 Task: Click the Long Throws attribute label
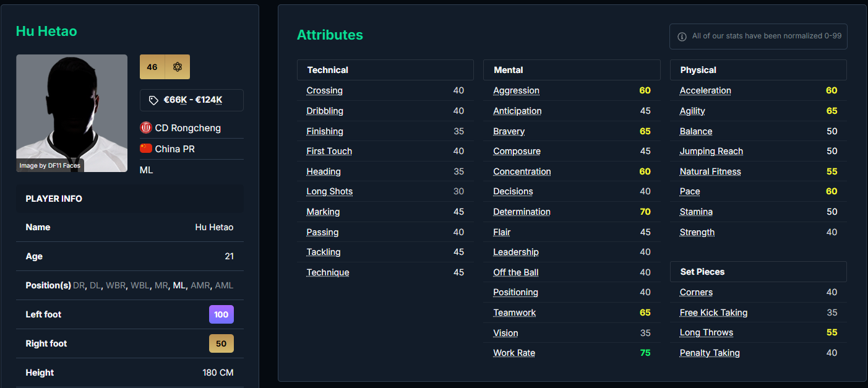point(707,332)
